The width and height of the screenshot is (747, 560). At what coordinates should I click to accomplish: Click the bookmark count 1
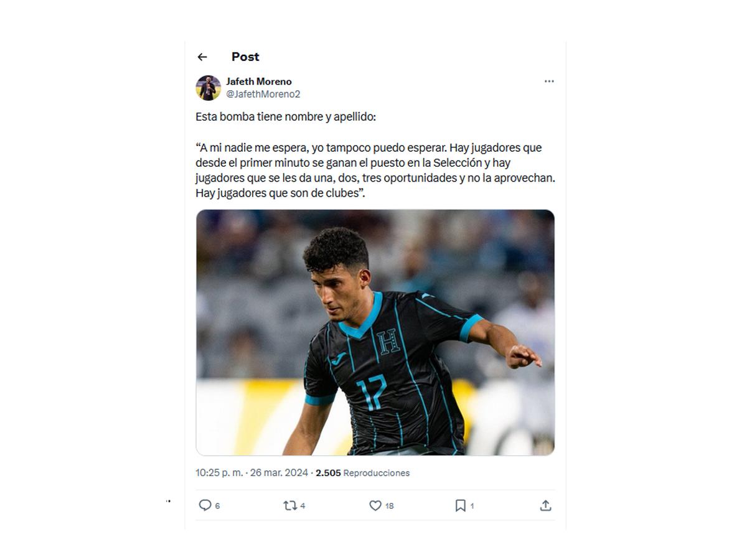pos(470,506)
